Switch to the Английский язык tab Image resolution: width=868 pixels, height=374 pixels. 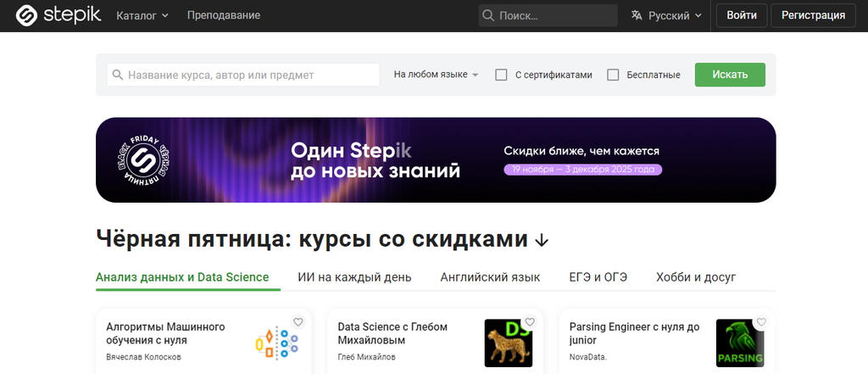491,277
